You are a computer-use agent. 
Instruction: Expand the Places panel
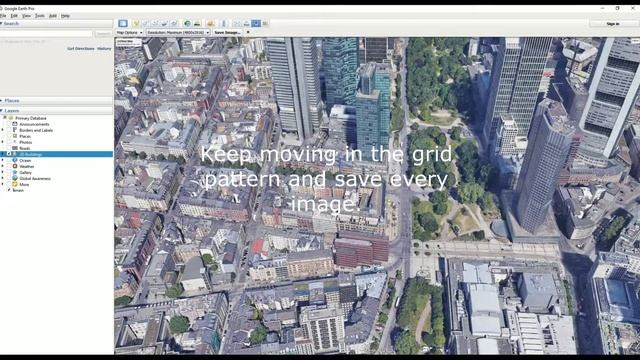point(2,100)
